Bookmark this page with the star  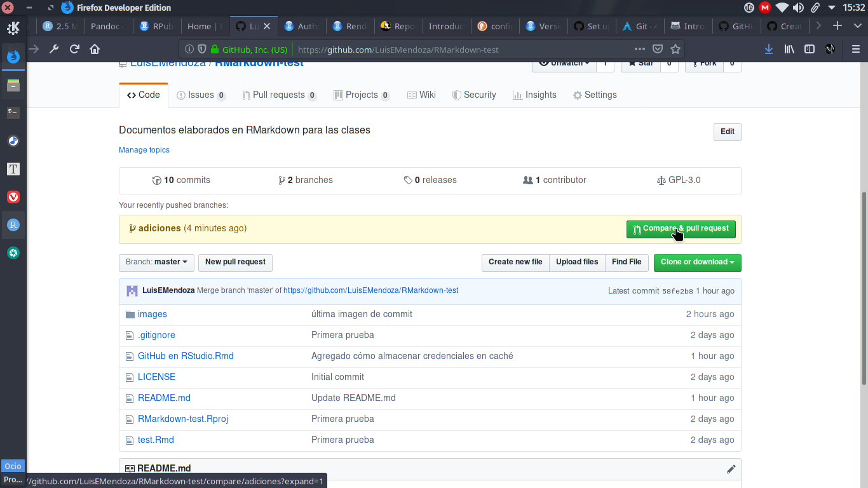675,49
